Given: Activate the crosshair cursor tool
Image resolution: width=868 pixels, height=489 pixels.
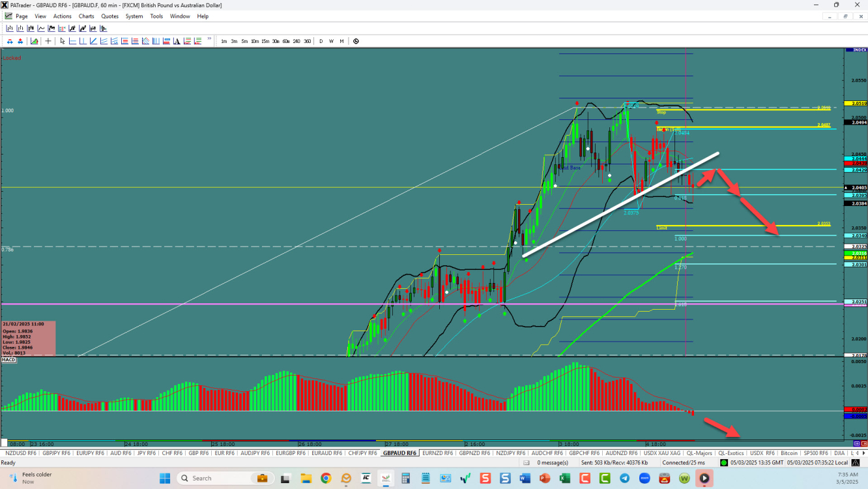Looking at the screenshot, I should point(48,41).
